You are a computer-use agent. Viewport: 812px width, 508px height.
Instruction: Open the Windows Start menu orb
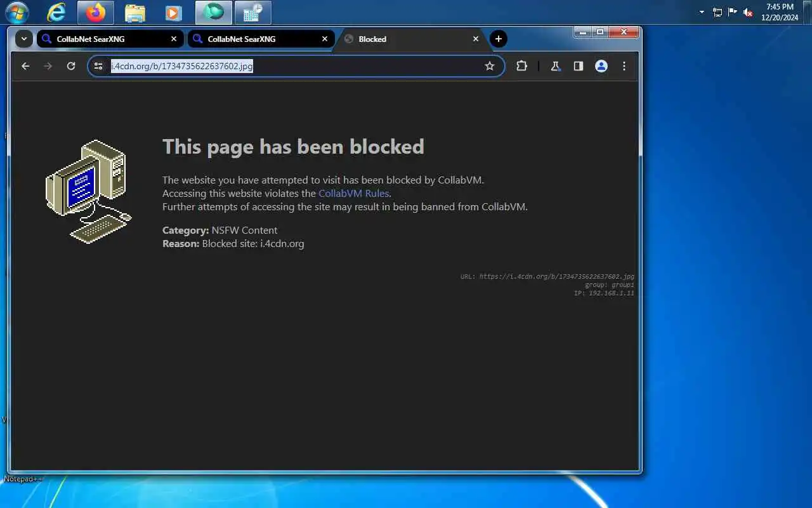point(17,12)
